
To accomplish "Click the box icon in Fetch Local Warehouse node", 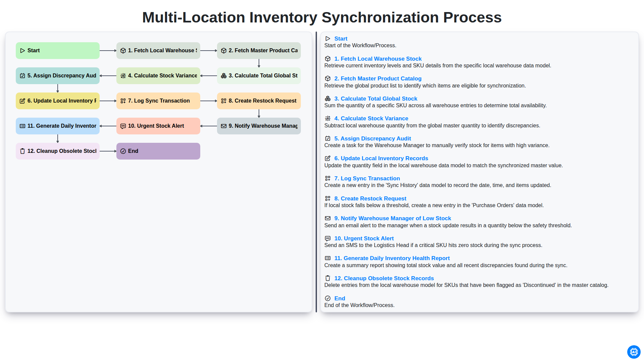I will point(123,51).
